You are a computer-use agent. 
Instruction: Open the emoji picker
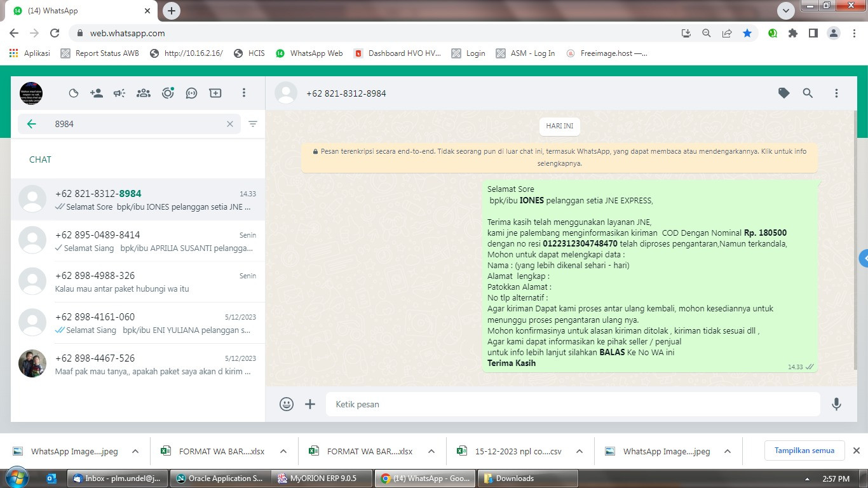[x=287, y=404]
